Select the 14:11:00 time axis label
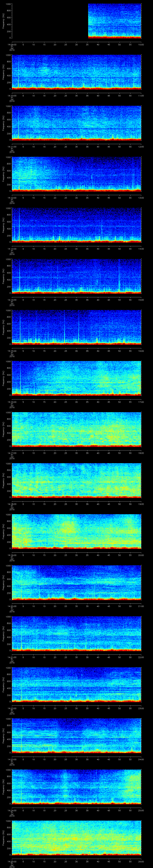The height and width of the screenshot is (868, 153). coord(12,147)
